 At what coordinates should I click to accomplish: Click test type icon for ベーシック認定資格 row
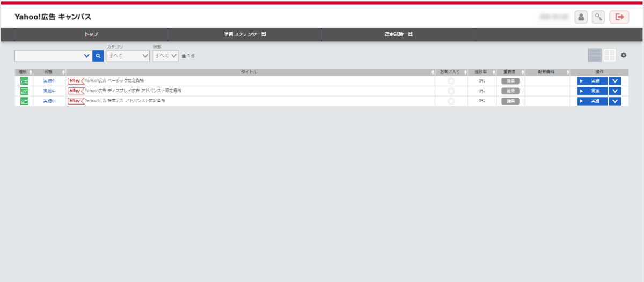pyautogui.click(x=24, y=81)
